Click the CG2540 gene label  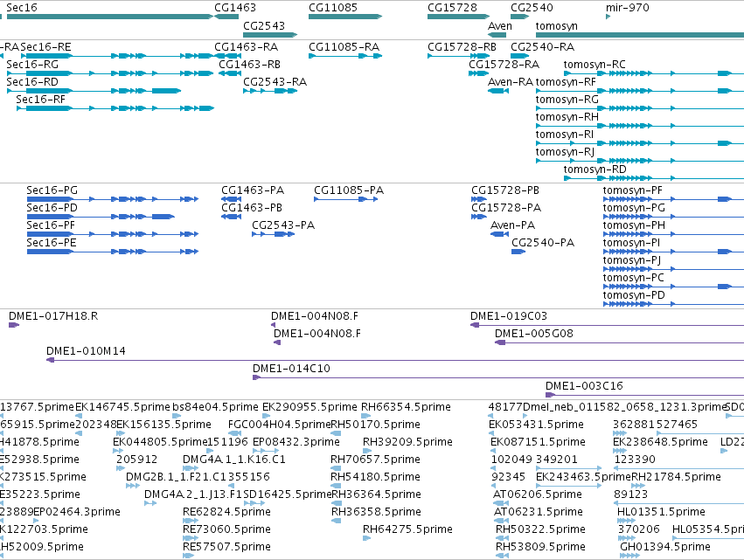[x=532, y=8]
